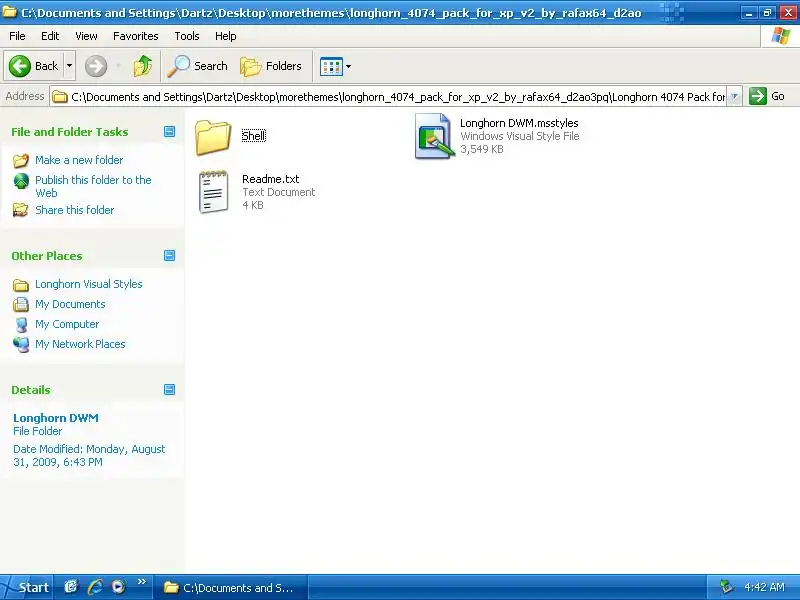Collapse the Details panel
This screenshot has width=800, height=600.
coord(169,390)
